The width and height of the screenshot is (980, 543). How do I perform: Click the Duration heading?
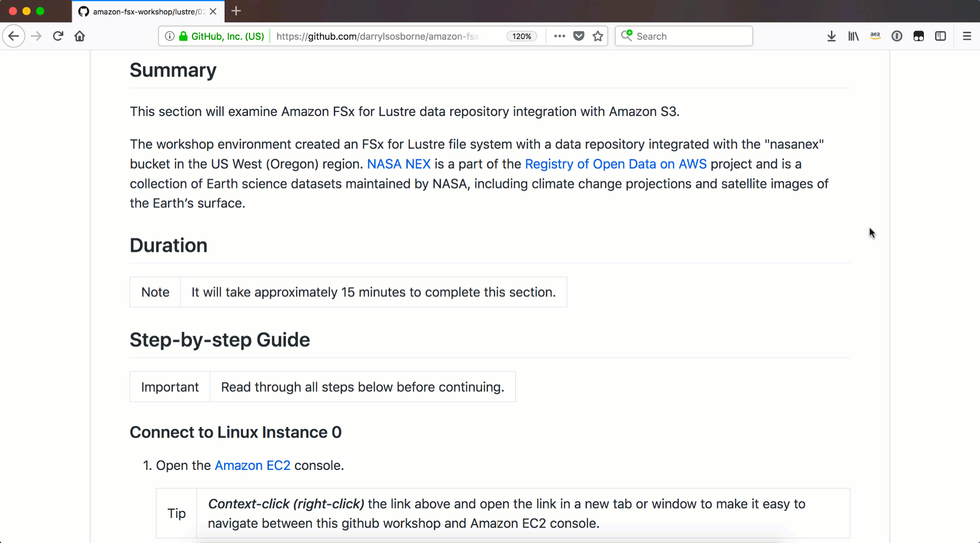[x=168, y=245]
